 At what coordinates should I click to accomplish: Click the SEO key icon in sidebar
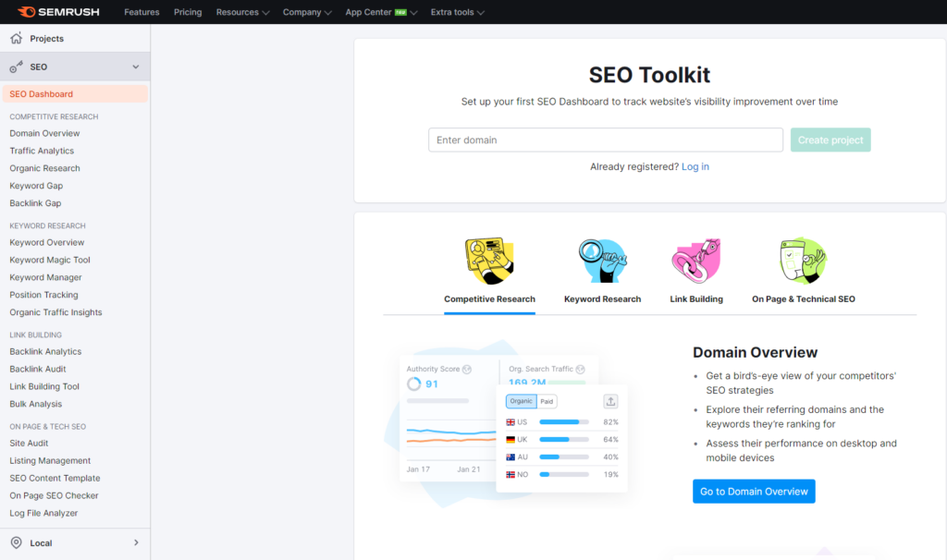[17, 67]
